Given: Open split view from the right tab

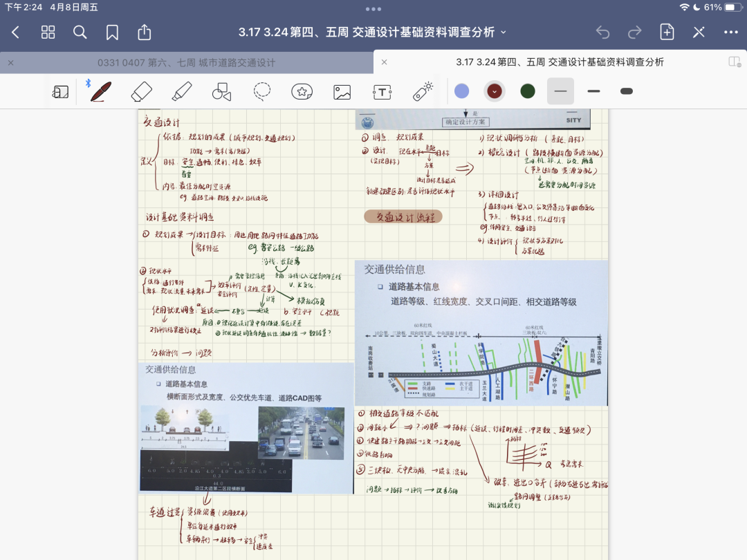Looking at the screenshot, I should (735, 62).
